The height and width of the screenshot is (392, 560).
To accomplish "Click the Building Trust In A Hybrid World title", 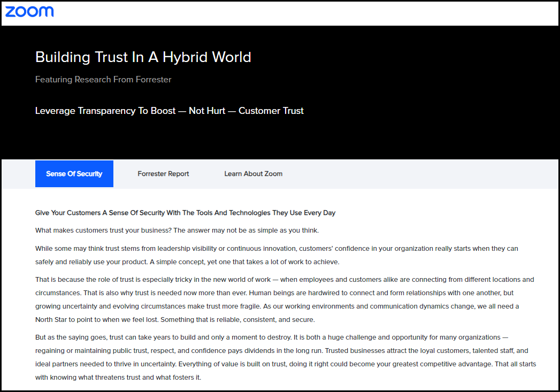I will (x=143, y=57).
